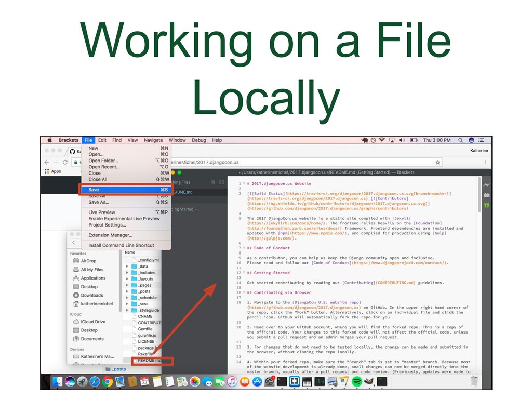Viewport: 532px width, 399px height.
Task: Open the Wi-Fi status icon
Action: click(382, 140)
